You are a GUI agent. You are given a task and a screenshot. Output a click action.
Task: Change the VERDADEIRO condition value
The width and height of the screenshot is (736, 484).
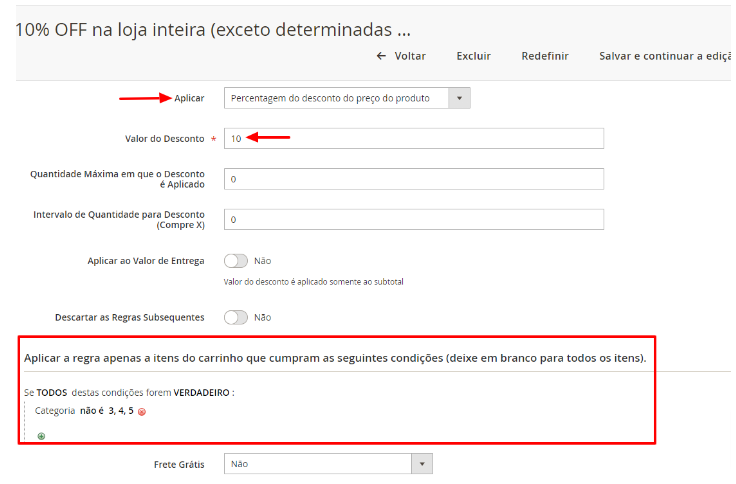[x=202, y=393]
